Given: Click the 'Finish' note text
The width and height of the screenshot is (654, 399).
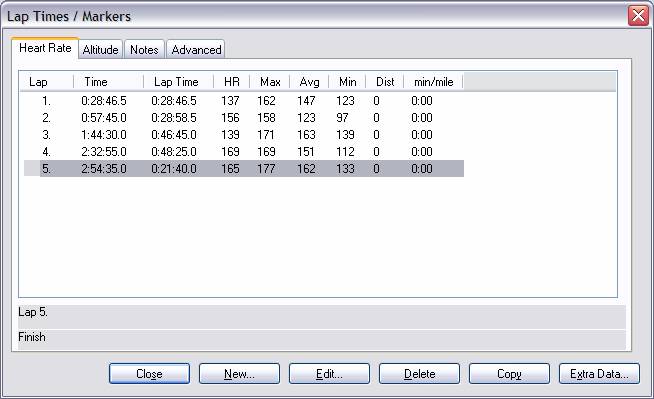Looking at the screenshot, I should pos(32,337).
